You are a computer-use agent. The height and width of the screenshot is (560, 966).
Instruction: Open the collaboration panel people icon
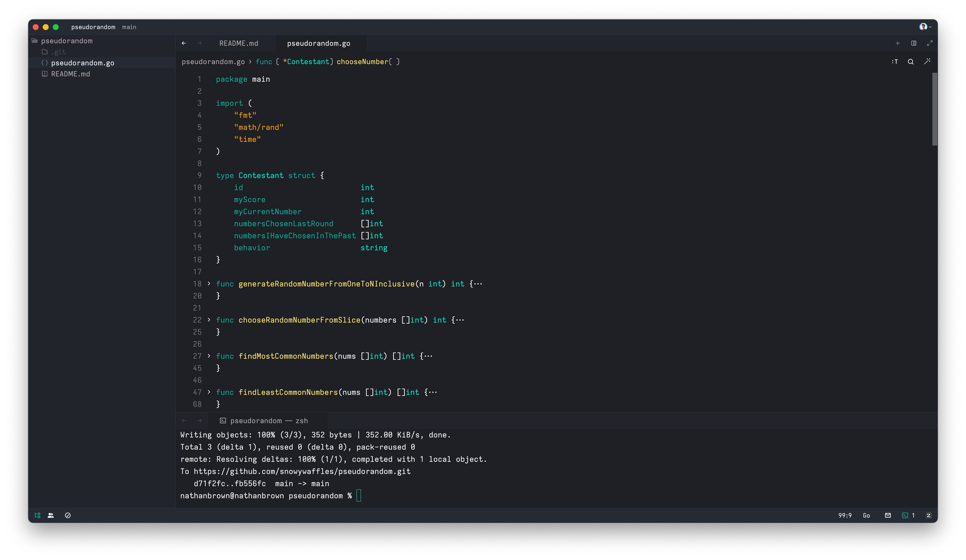[x=51, y=516]
